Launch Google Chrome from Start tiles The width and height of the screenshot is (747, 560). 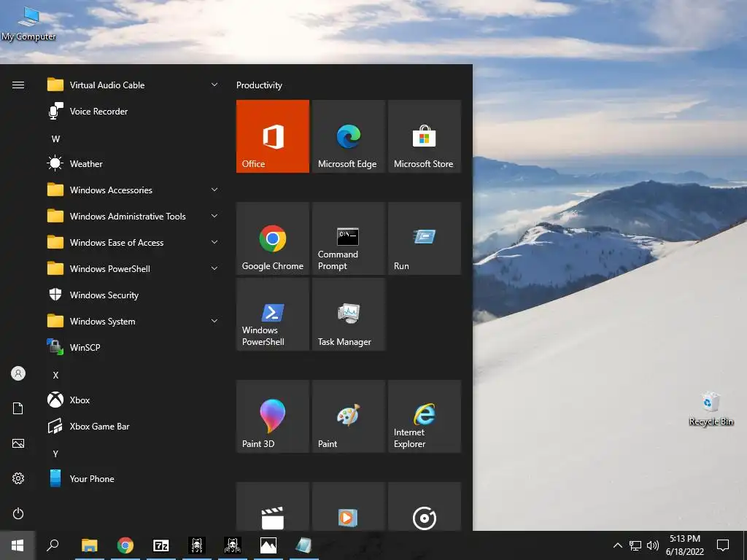273,238
